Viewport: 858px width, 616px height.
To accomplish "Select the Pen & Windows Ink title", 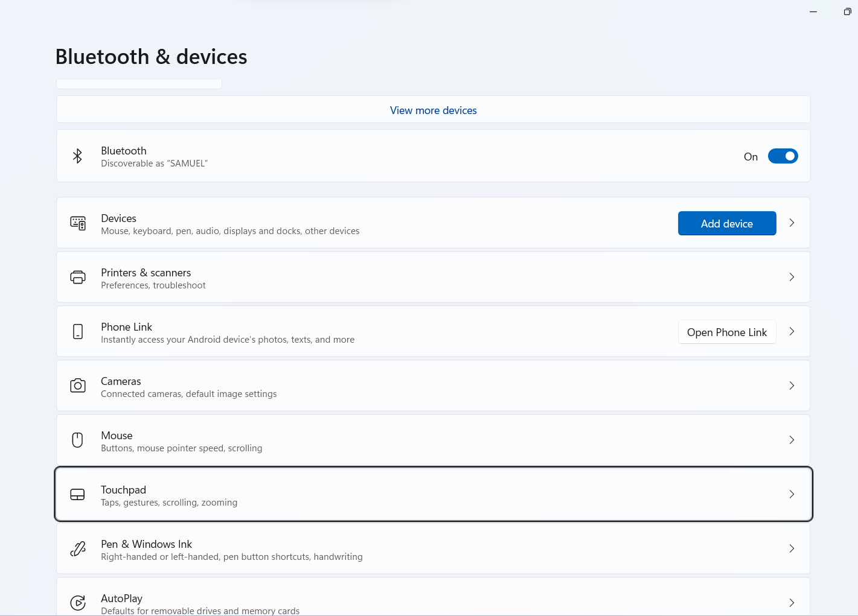I will pyautogui.click(x=146, y=544).
